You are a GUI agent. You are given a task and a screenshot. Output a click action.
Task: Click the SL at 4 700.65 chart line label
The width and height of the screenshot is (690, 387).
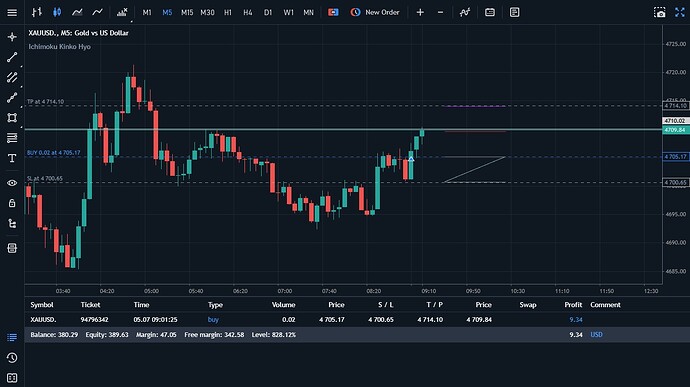click(44, 178)
